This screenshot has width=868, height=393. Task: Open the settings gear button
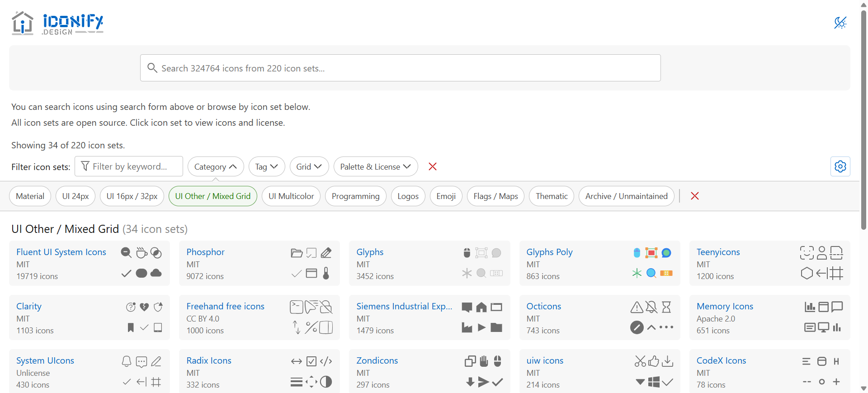840,166
